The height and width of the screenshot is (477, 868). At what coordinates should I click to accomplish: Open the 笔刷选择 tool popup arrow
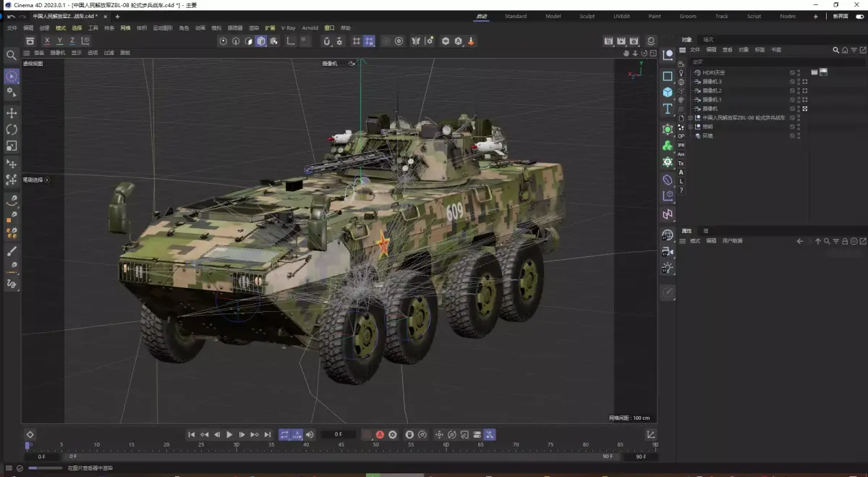(x=48, y=180)
